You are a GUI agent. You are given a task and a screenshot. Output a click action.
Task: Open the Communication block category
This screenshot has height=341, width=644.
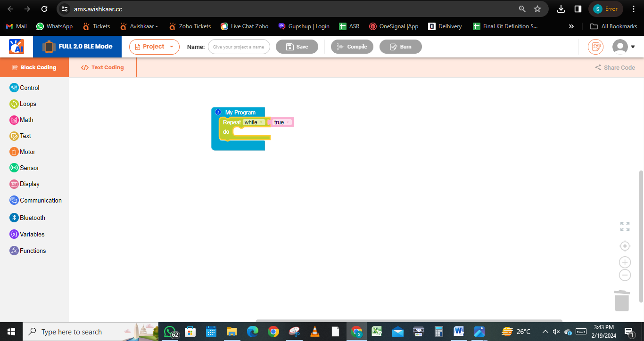coord(35,200)
